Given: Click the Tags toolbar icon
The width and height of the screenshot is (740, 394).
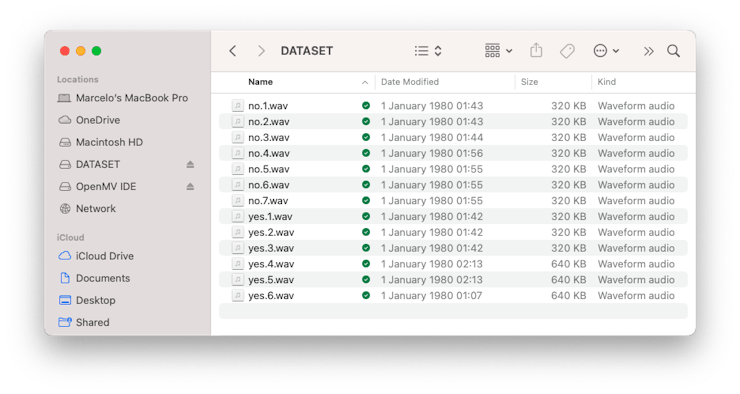Looking at the screenshot, I should coord(567,51).
